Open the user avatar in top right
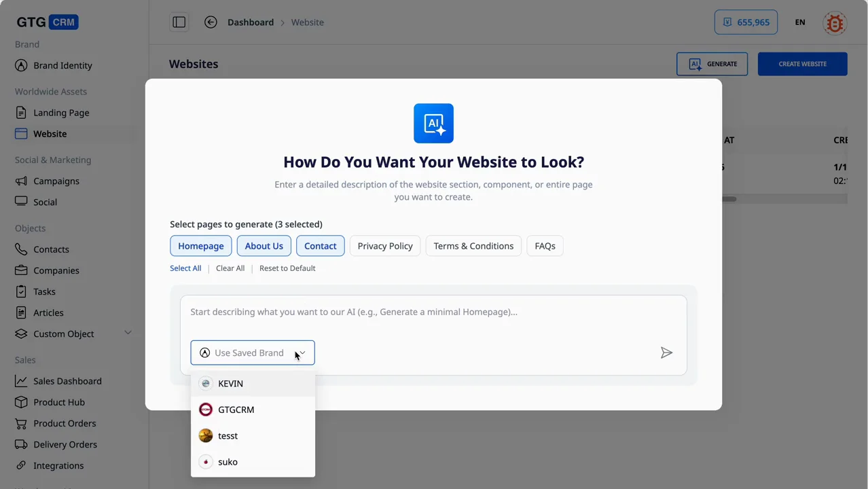This screenshot has height=489, width=868. [x=834, y=23]
